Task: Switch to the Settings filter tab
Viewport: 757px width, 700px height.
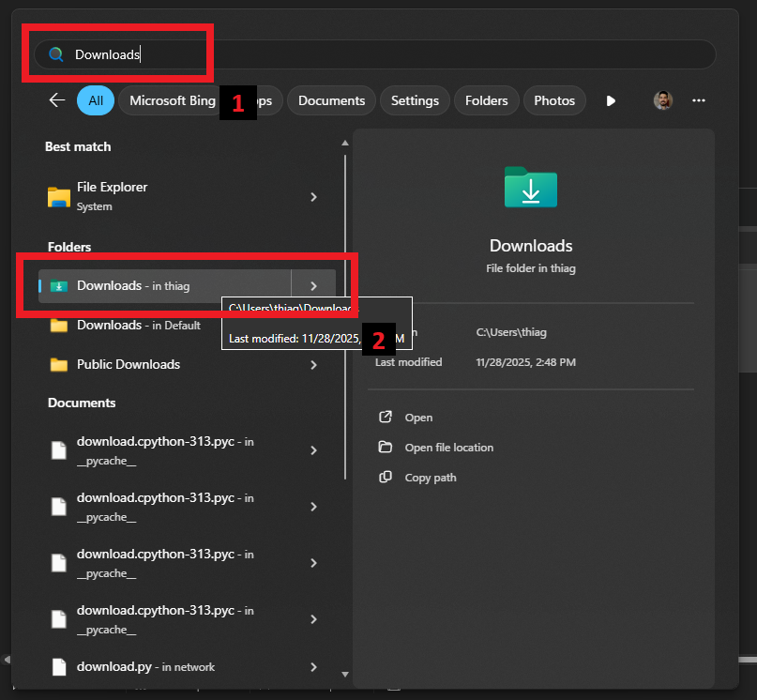Action: [x=415, y=100]
